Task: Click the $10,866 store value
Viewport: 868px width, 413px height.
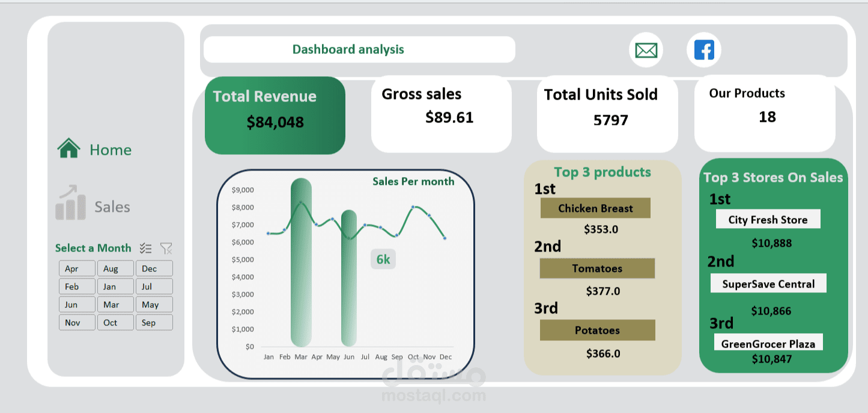Action: pyautogui.click(x=771, y=311)
